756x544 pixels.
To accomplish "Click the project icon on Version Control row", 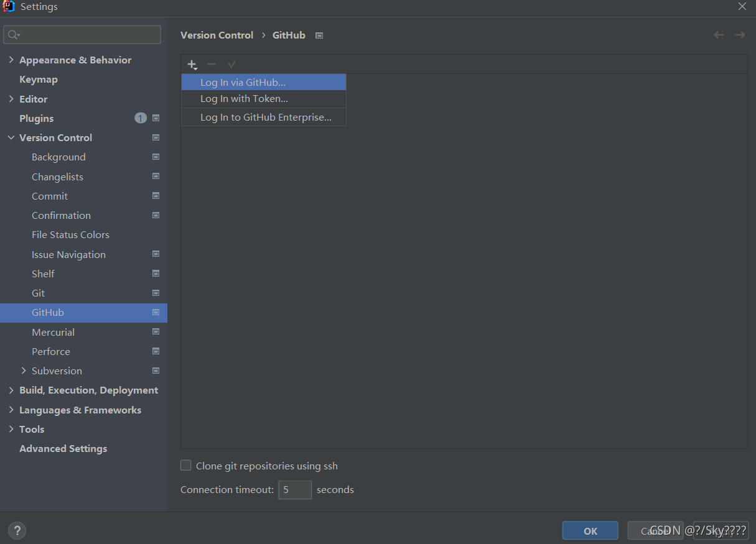I will 156,137.
